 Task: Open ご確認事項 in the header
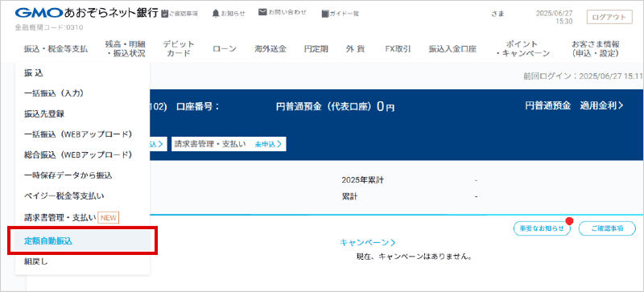[x=180, y=14]
